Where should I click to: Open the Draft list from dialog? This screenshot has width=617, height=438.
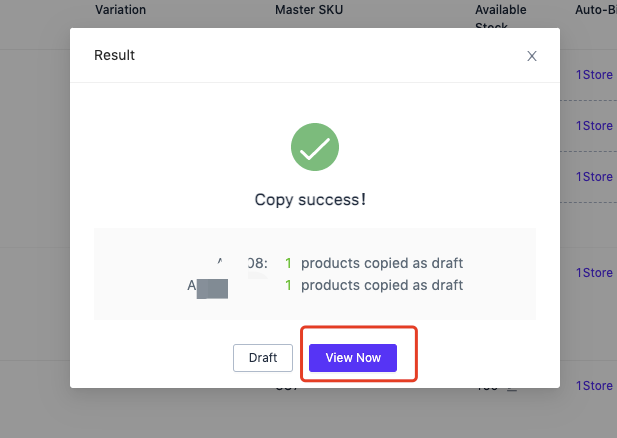(263, 358)
